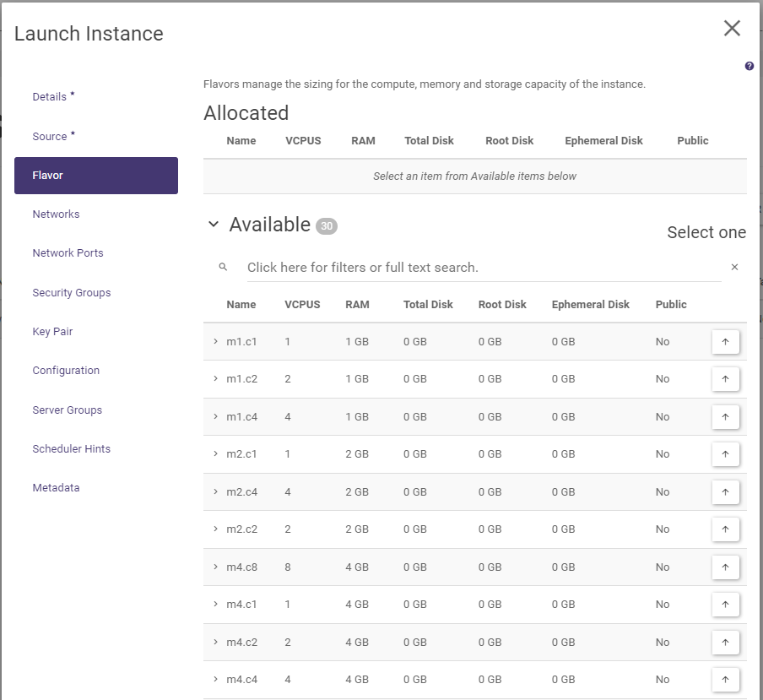Collapse the Available flavors section
This screenshot has height=700, width=763.
point(214,225)
